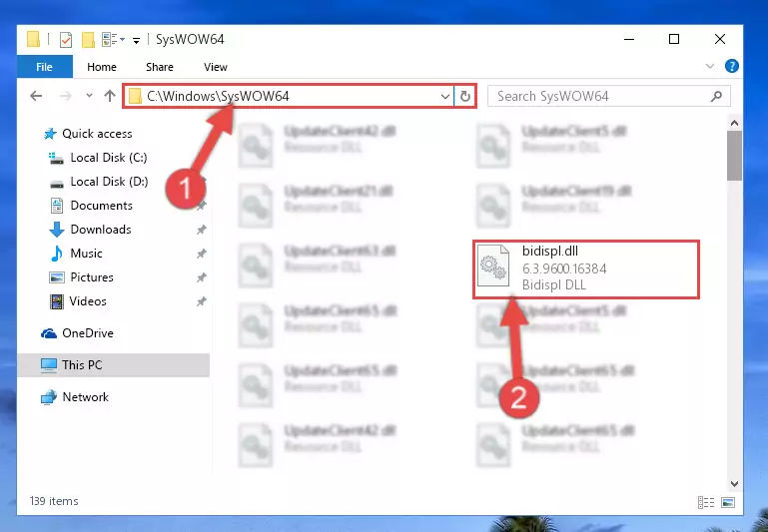The width and height of the screenshot is (768, 532).
Task: Click the OneDrive cloud icon
Action: [x=49, y=333]
